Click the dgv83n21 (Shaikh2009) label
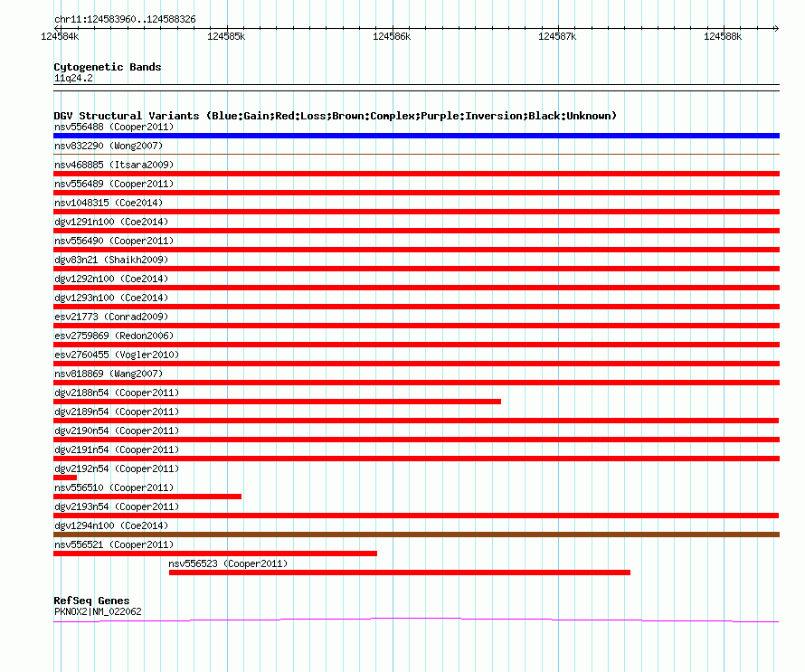 click(x=111, y=260)
